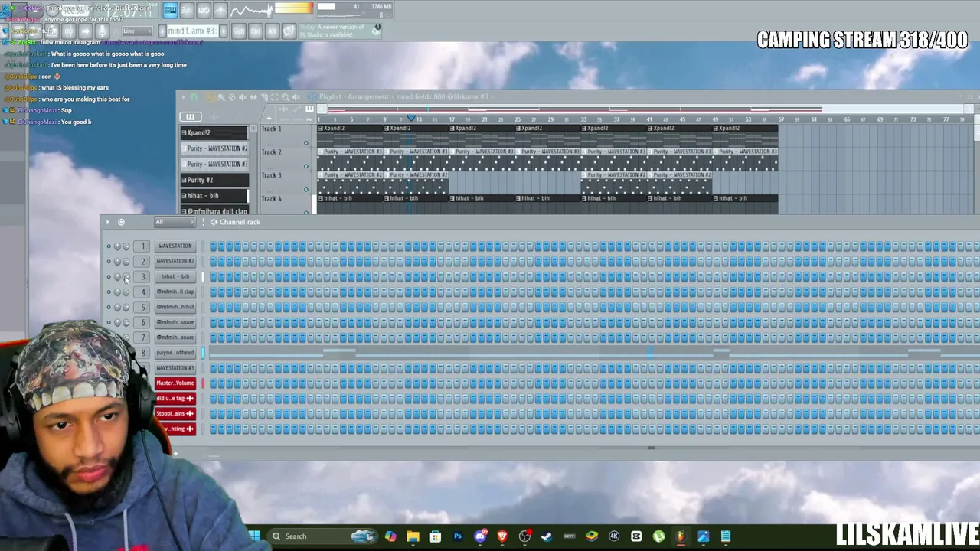Add a new channel with the plus button
Image resolution: width=980 pixels, height=551 pixels.
[175, 454]
